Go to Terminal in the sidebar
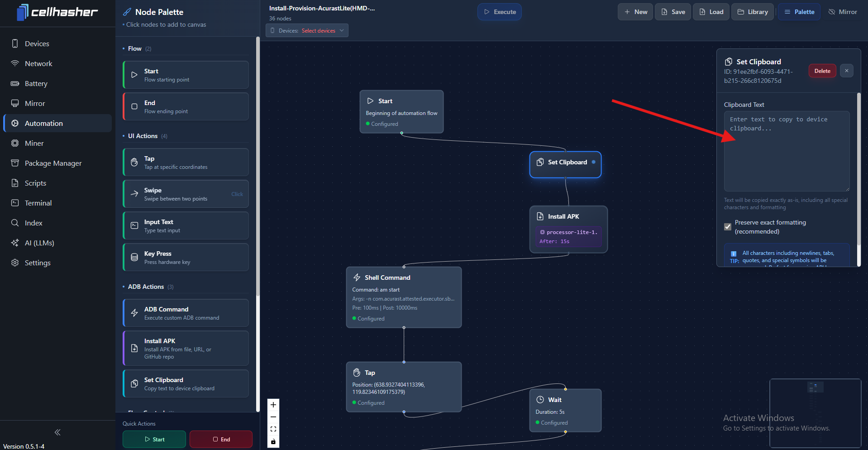Image resolution: width=868 pixels, height=450 pixels. tap(38, 203)
